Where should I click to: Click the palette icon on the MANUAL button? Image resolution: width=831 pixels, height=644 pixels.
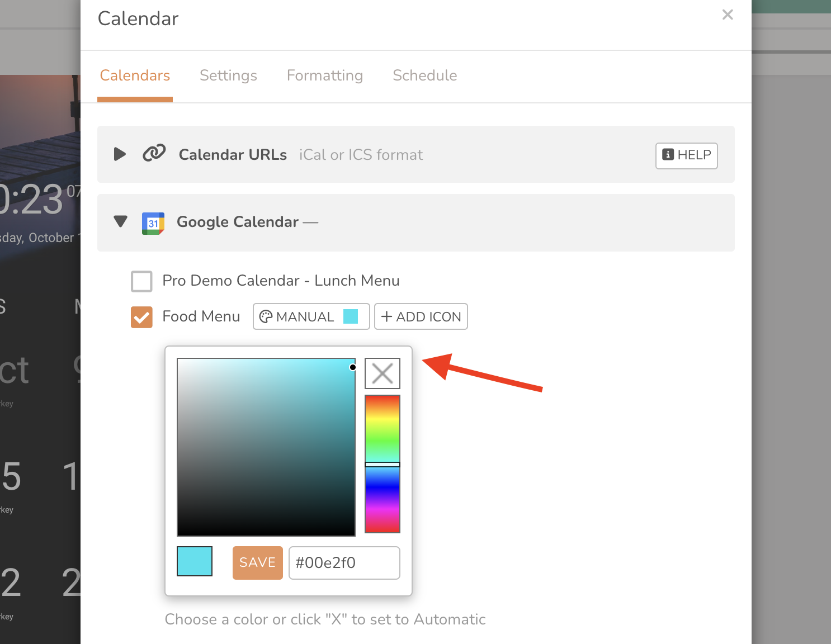pyautogui.click(x=266, y=316)
